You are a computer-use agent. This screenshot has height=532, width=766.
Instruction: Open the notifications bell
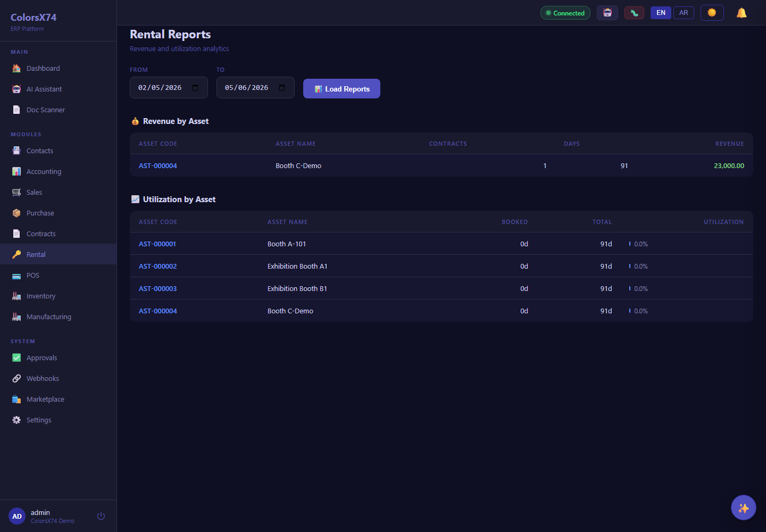tap(742, 13)
